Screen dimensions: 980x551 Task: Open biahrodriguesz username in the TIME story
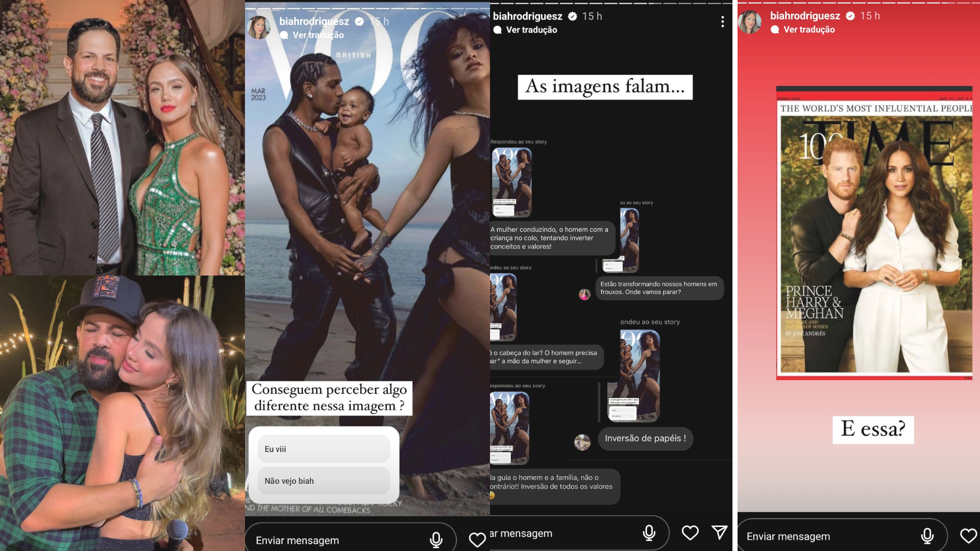coord(805,16)
